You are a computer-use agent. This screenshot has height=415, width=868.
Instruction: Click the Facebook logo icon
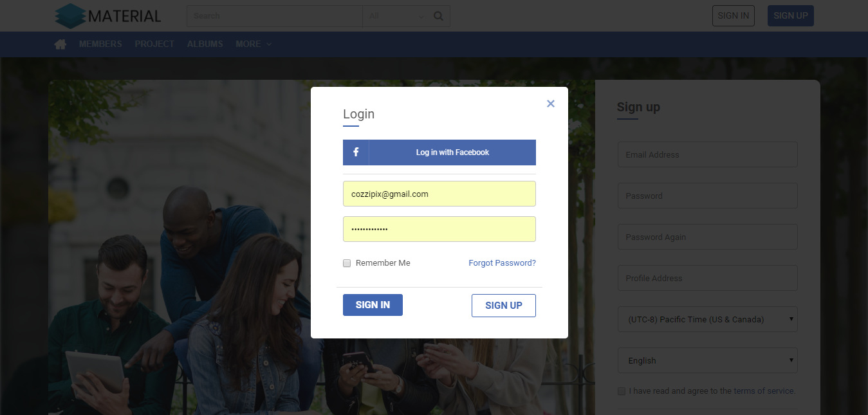(356, 152)
